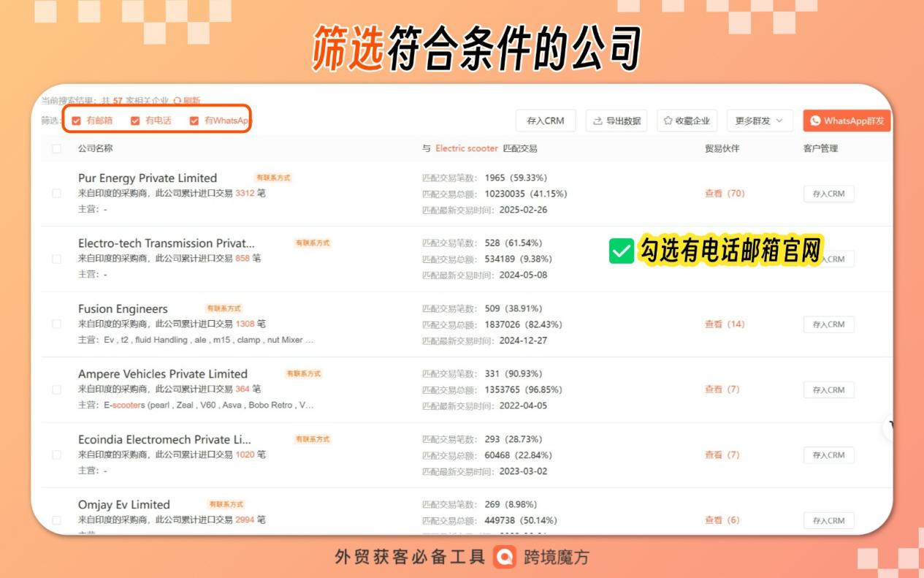
Task: Open company Omjay Ev Limited
Action: [124, 504]
